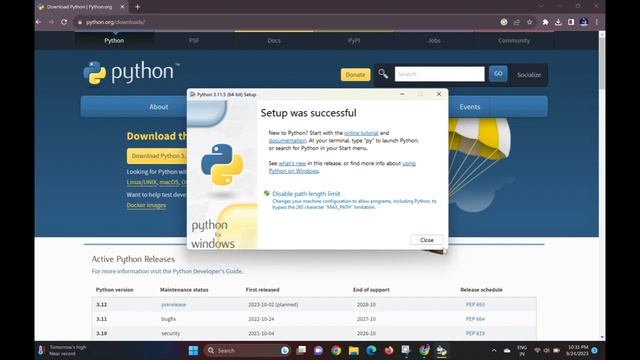Show hidden icons in the system tray
The width and height of the screenshot is (640, 360).
[494, 350]
